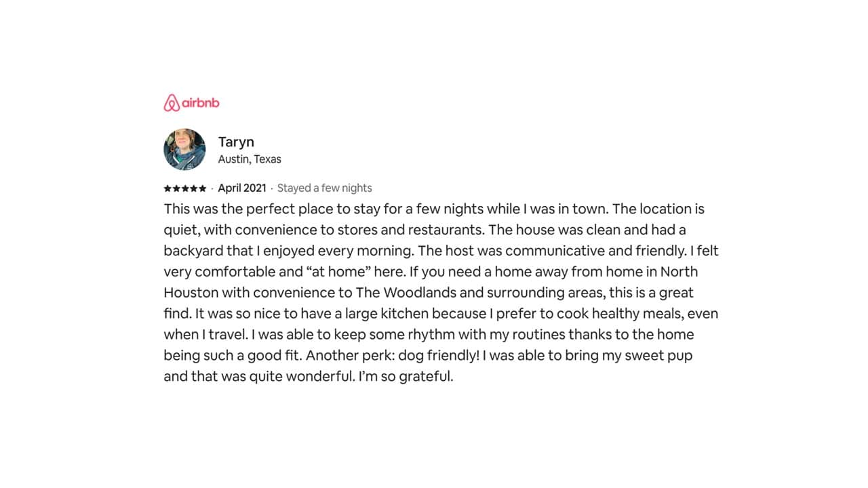
Task: Click the words 'my sweet pup'
Action: (x=647, y=356)
